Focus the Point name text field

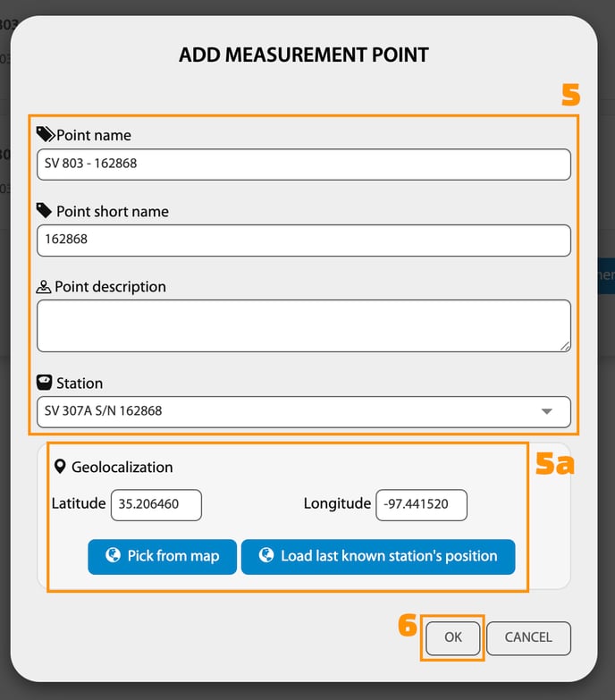tap(303, 164)
